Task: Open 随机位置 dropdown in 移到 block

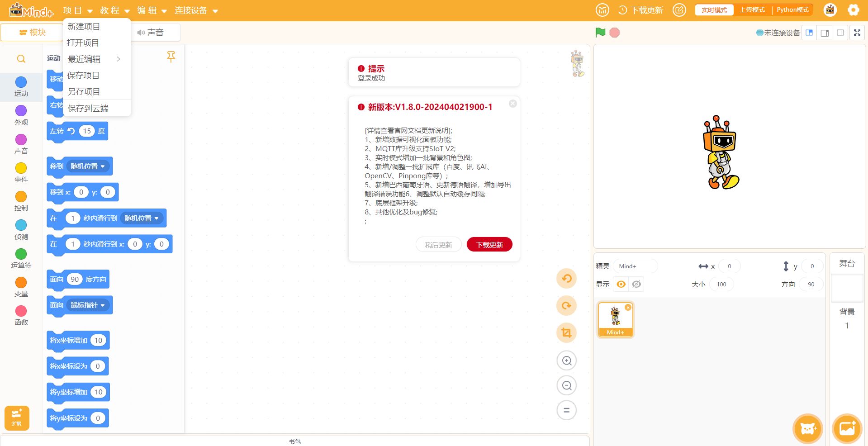Action: click(88, 166)
